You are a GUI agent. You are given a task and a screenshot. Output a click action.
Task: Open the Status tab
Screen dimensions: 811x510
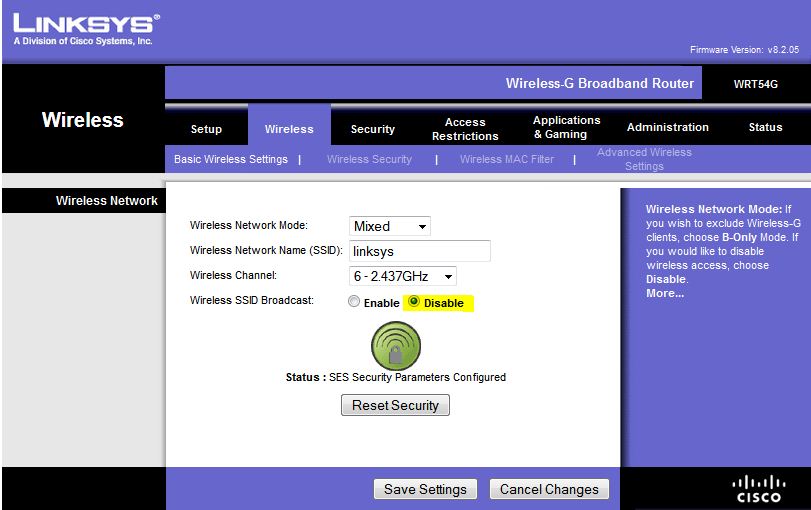(765, 127)
